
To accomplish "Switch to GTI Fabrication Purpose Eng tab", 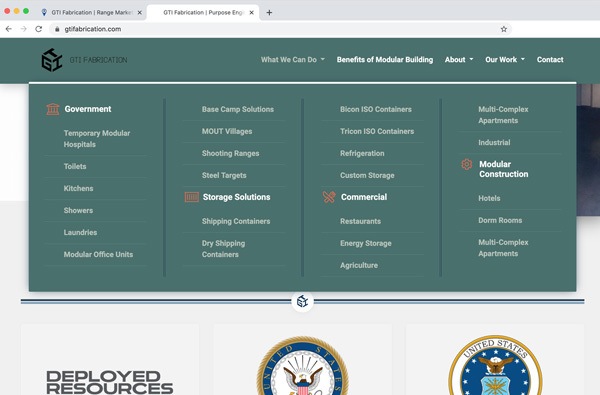I will 203,13.
